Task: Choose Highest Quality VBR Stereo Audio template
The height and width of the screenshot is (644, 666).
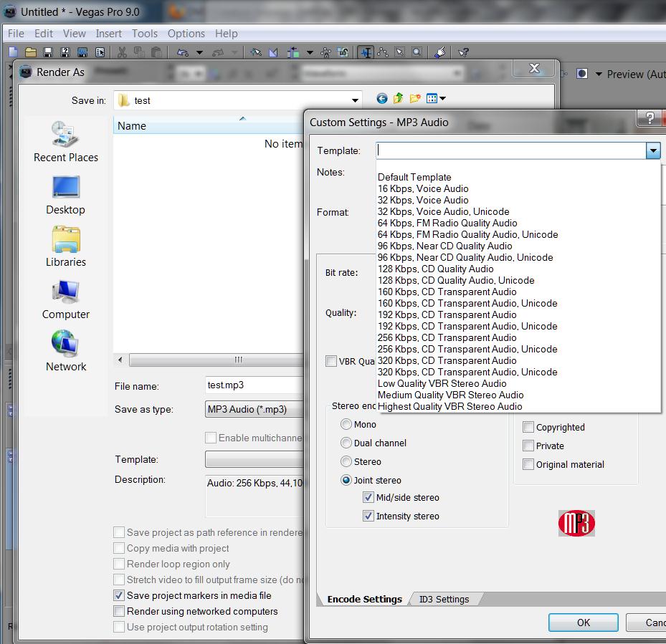Action: pos(449,407)
